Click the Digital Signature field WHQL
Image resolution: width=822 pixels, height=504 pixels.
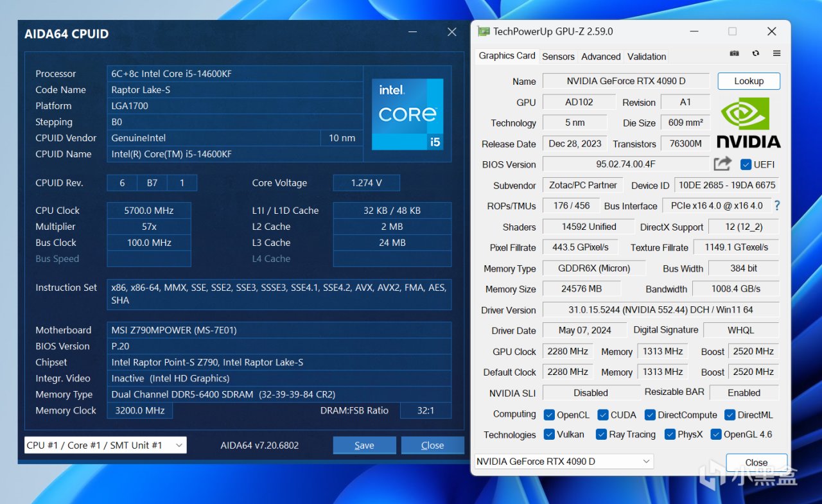tap(741, 330)
